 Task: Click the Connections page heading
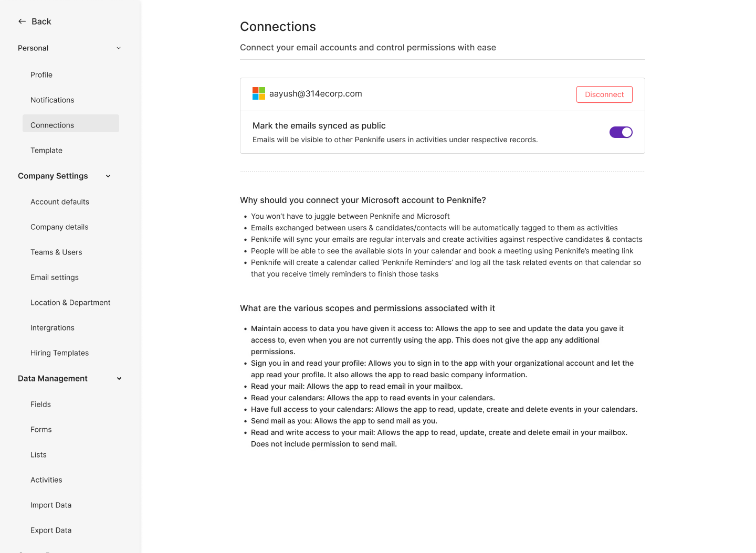tap(278, 27)
